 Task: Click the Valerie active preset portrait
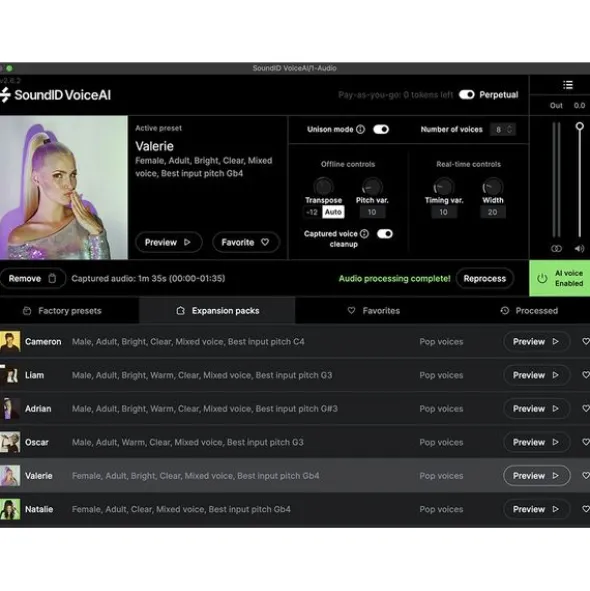tap(64, 187)
